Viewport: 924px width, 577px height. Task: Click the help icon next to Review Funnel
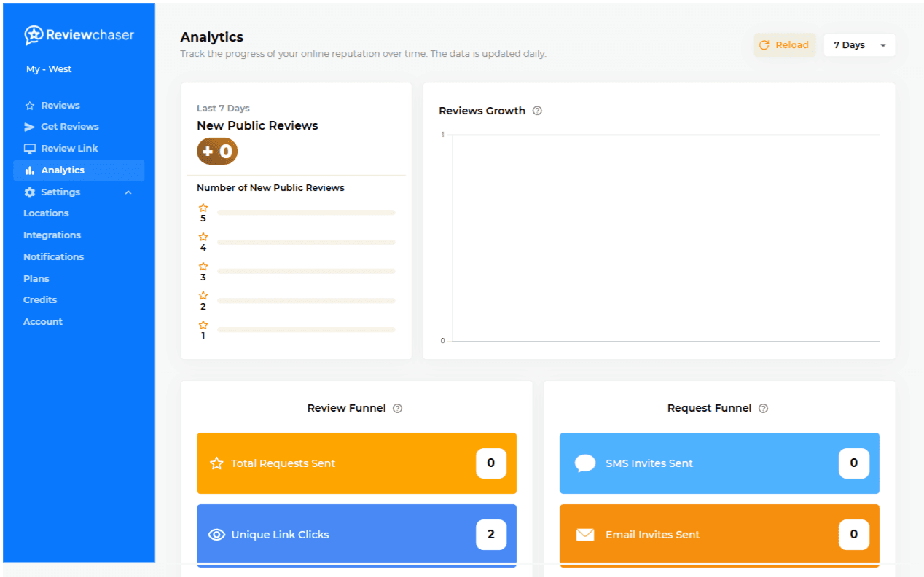[x=397, y=408]
